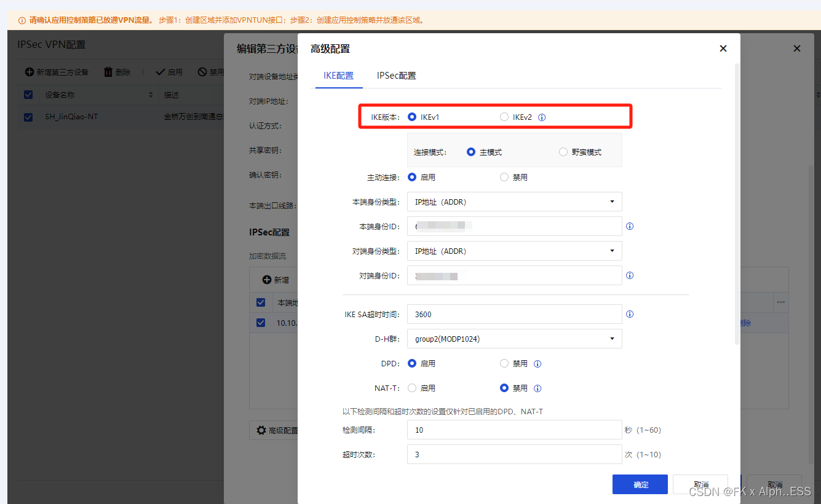821x504 pixels.
Task: Switch to IKE配置 tab
Action: [339, 76]
